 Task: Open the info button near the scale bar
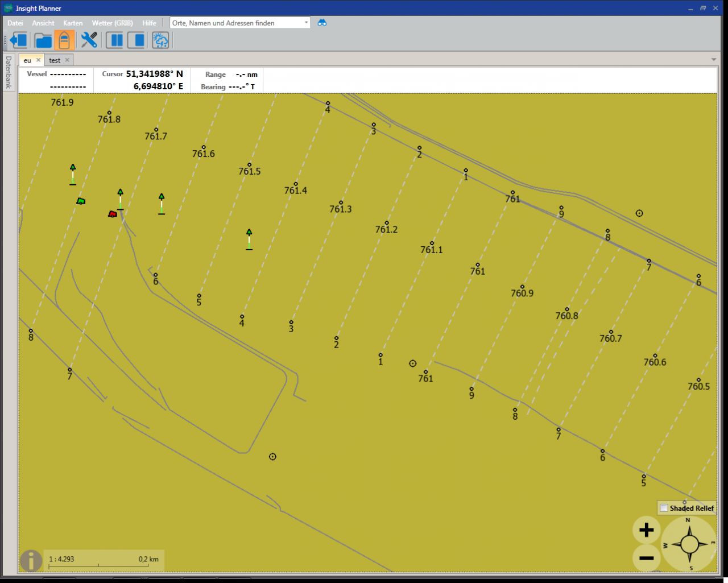point(31,561)
